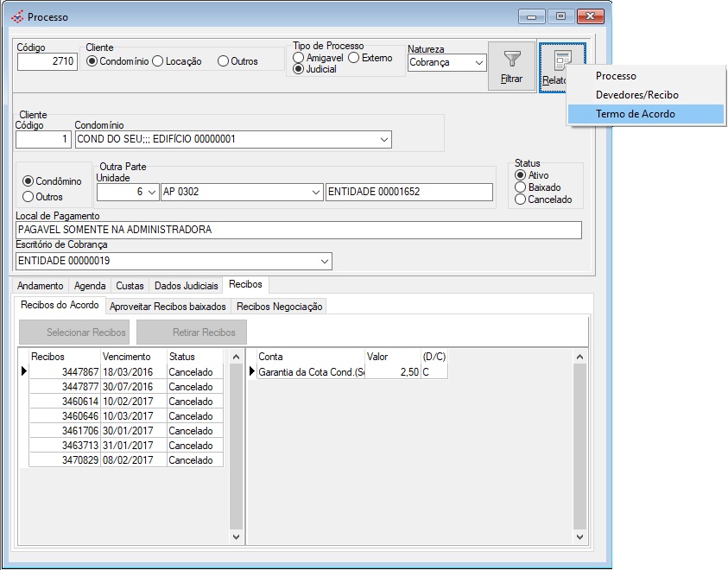Switch to the Andamento tab
This screenshot has width=728, height=570.
coord(41,286)
